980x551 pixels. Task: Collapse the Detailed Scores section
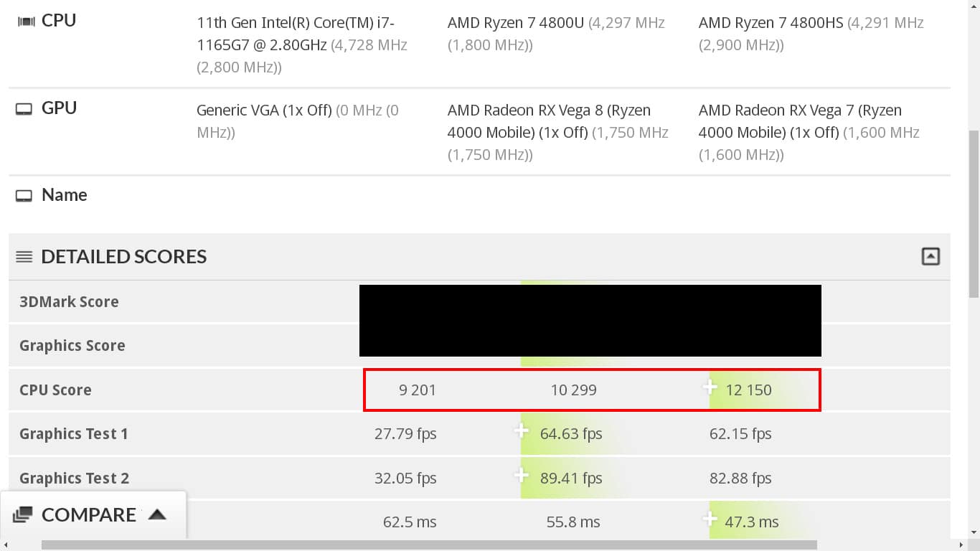click(x=930, y=256)
